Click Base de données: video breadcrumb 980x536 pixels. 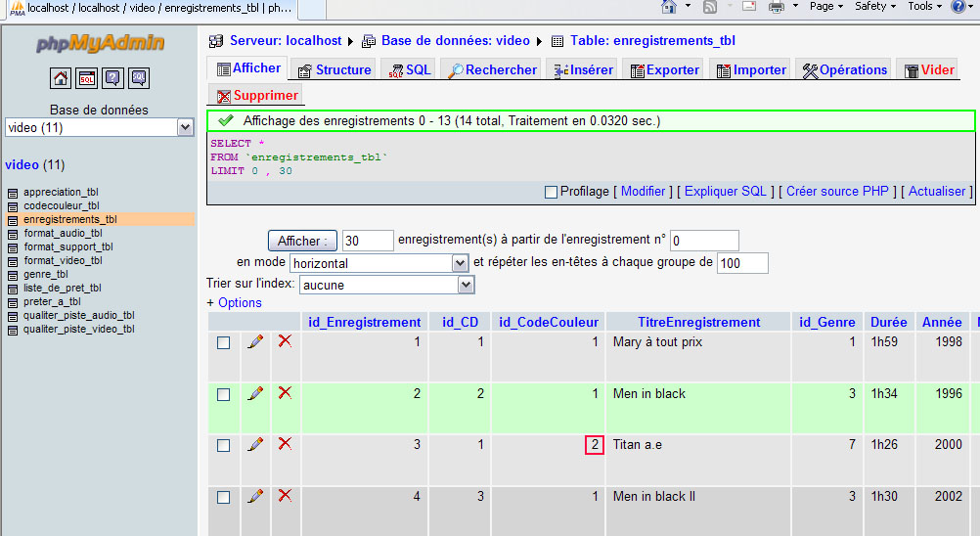click(456, 41)
